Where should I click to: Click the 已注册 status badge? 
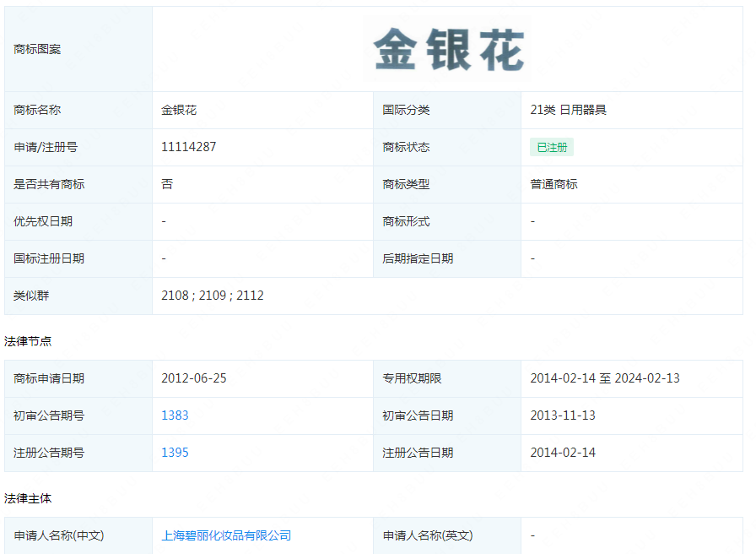(x=552, y=147)
